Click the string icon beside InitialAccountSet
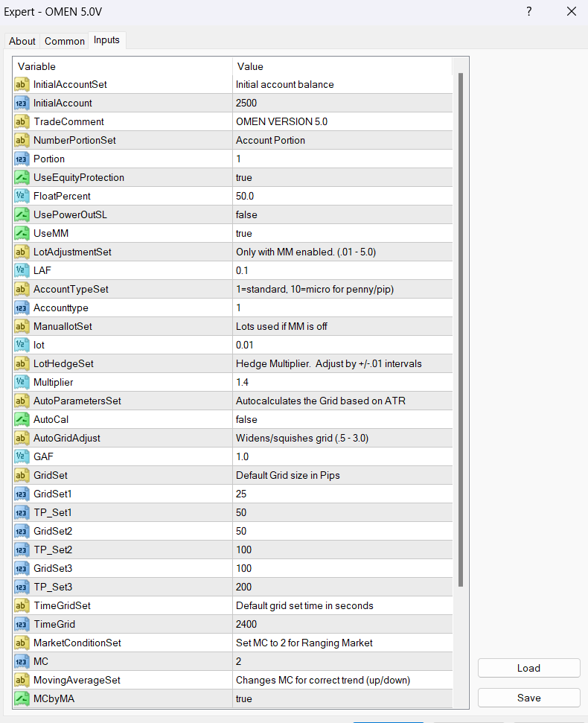Screen dimensions: 588x723 (x=22, y=84)
